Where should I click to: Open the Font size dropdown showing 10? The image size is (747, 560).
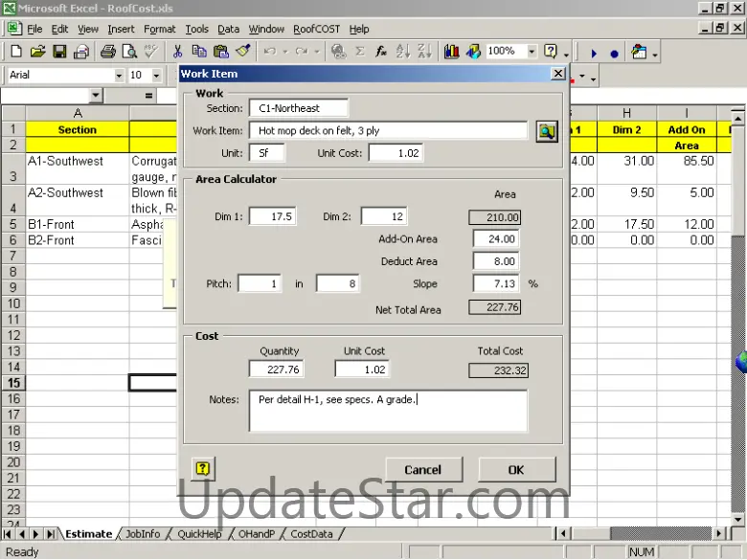pos(156,76)
